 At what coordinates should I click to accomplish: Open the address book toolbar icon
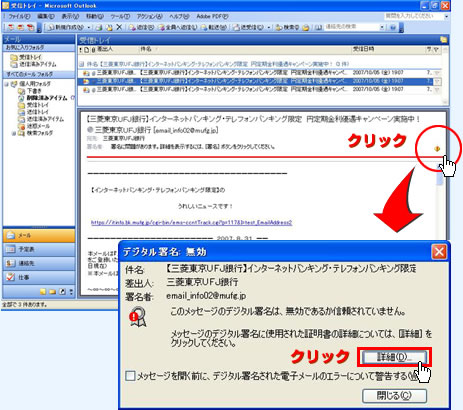pos(318,27)
